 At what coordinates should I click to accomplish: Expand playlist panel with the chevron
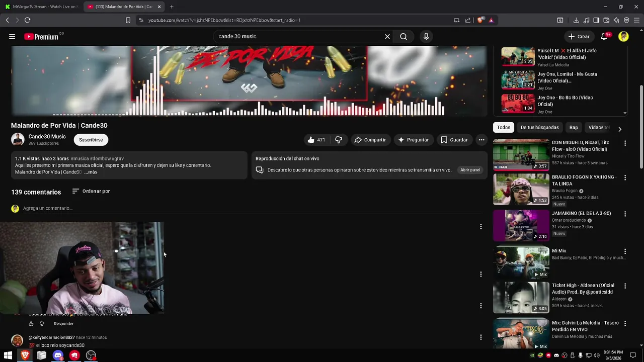coord(625,113)
